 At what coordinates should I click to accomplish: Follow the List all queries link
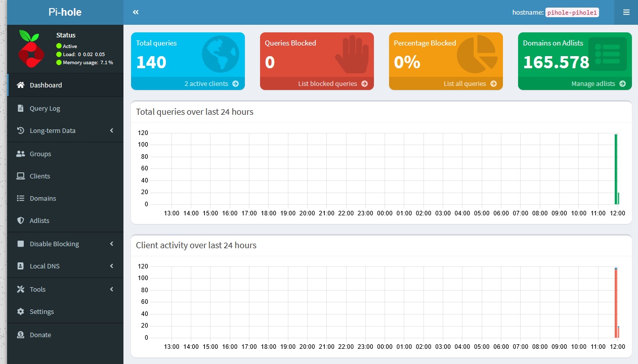tap(446, 84)
